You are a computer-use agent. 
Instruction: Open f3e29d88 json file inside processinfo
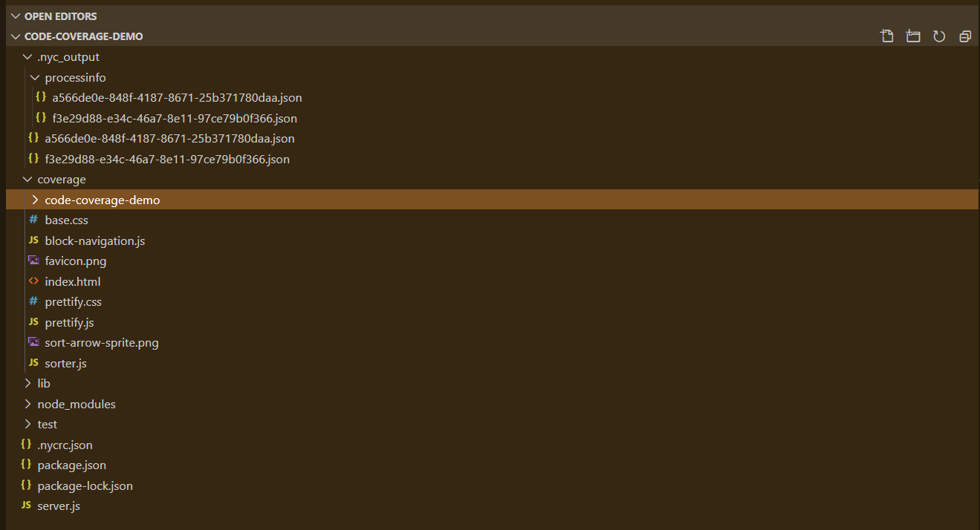click(x=175, y=118)
